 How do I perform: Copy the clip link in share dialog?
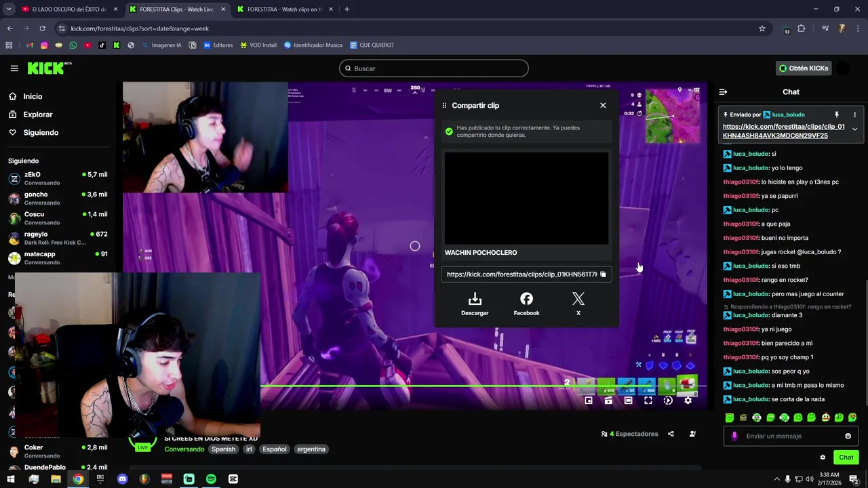tap(603, 274)
